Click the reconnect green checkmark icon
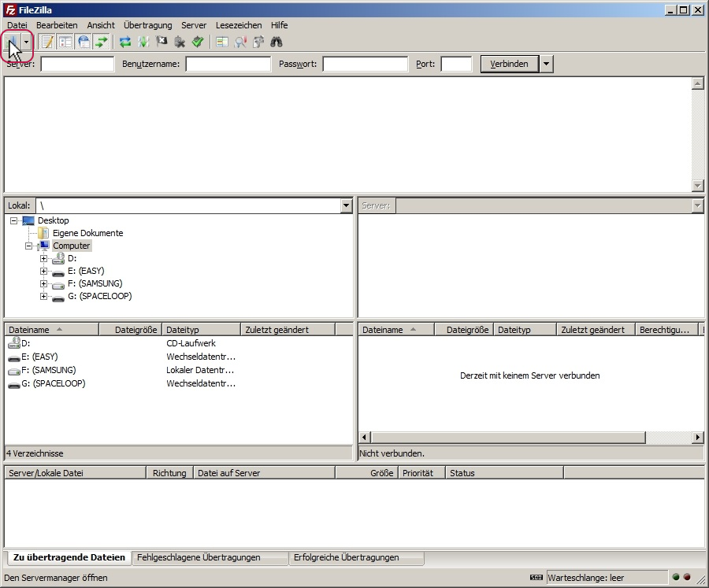The width and height of the screenshot is (709, 588). pos(198,43)
